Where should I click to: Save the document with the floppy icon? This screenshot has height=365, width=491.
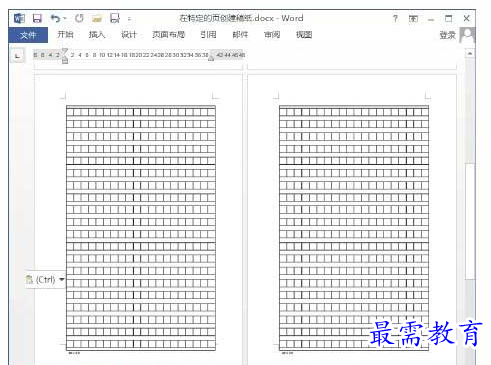pyautogui.click(x=37, y=18)
